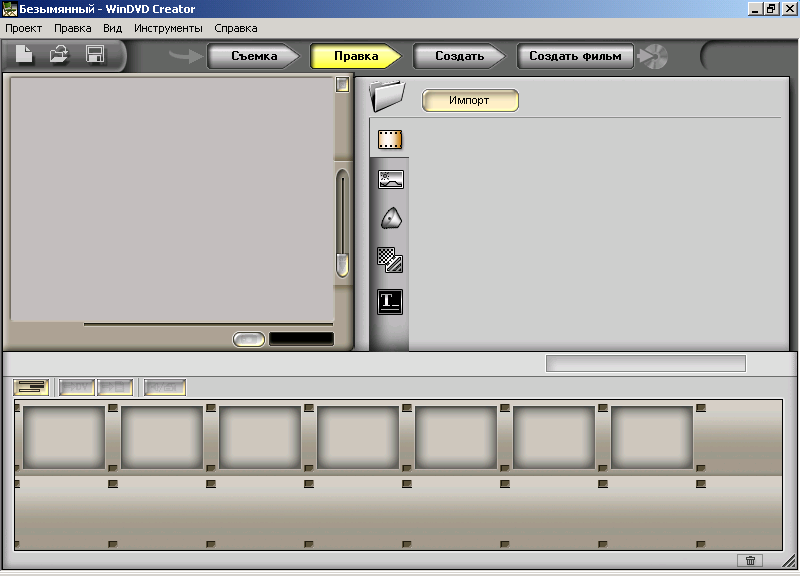Click the vertical volume slider beside the preview

click(342, 223)
